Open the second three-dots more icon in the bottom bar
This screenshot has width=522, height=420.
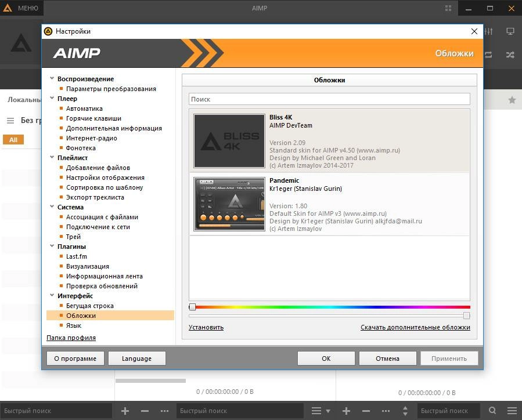[x=386, y=411]
